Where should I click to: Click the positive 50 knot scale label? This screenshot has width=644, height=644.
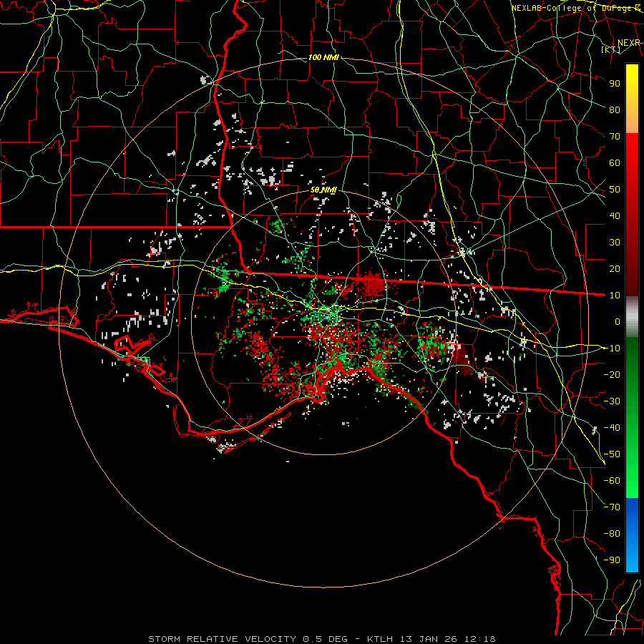pyautogui.click(x=615, y=190)
